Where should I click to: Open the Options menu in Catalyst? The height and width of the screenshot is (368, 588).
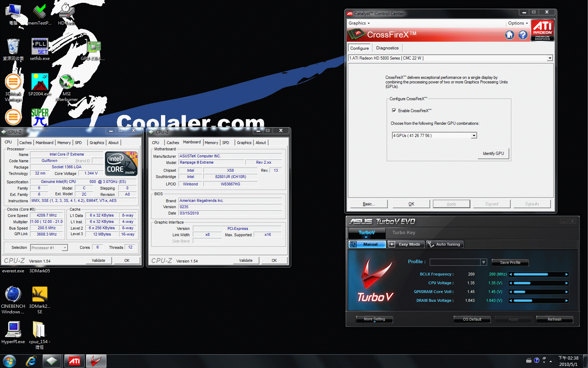[x=518, y=23]
